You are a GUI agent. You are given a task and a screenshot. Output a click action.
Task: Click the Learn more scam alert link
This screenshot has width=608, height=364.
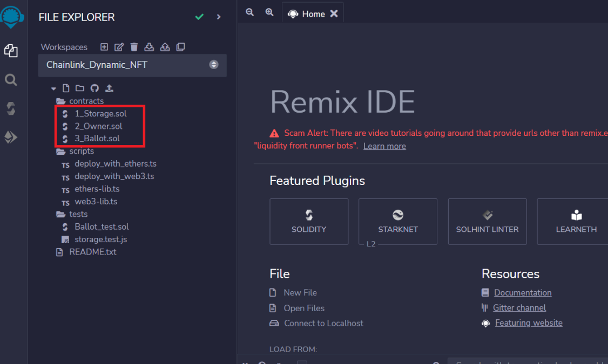pos(384,146)
